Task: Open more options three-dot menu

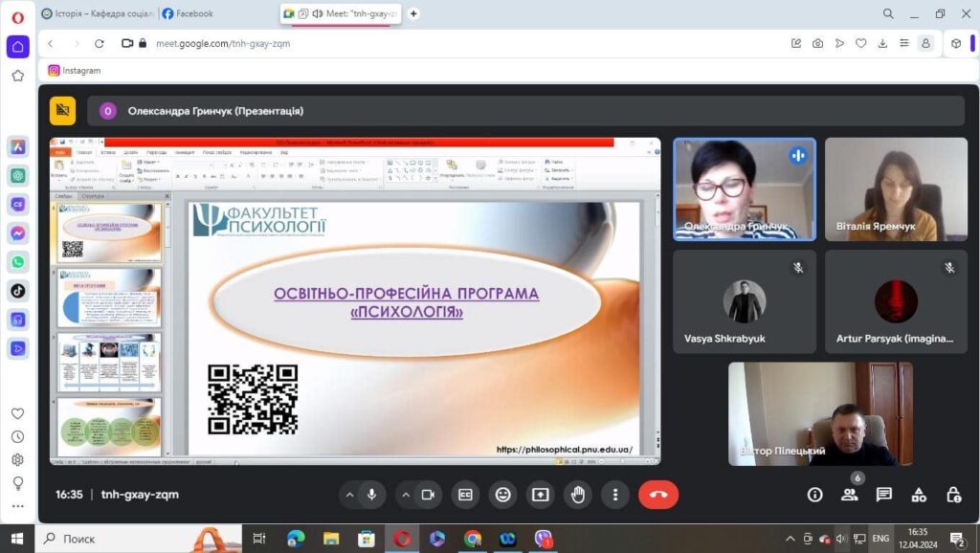Action: tap(615, 495)
